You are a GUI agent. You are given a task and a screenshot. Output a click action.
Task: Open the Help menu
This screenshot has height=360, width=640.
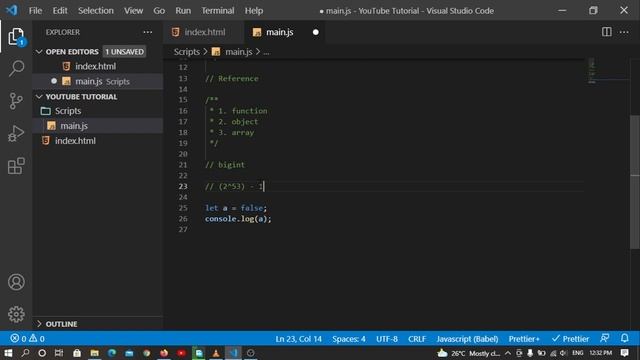[254, 11]
